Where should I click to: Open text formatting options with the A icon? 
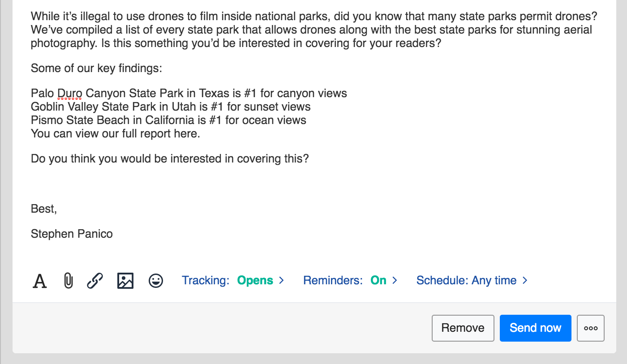40,281
